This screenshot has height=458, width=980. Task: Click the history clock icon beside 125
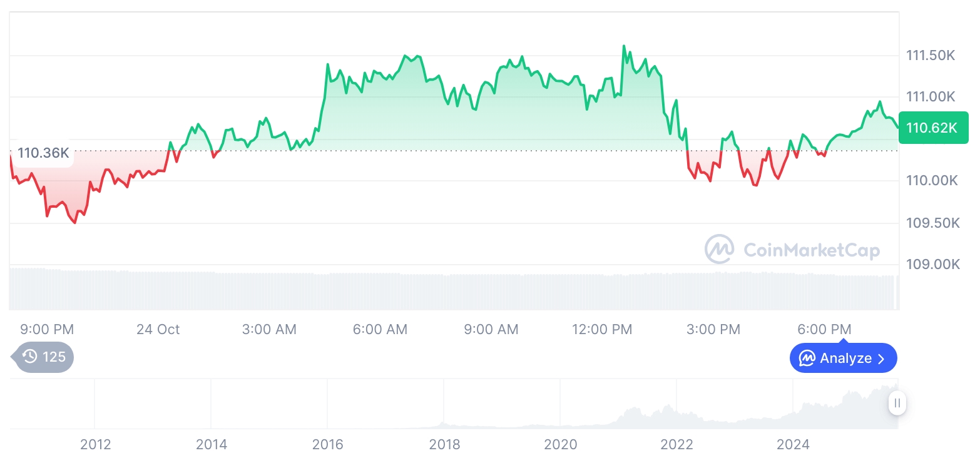click(29, 357)
